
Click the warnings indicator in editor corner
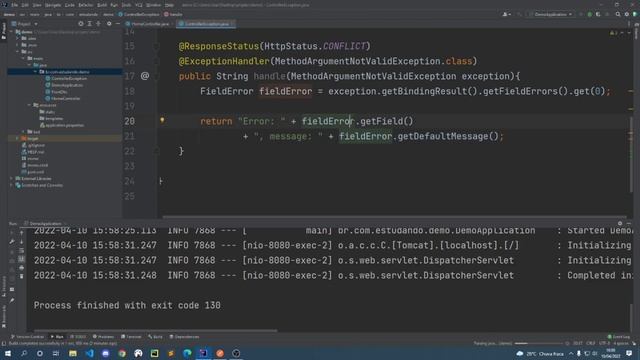click(613, 33)
